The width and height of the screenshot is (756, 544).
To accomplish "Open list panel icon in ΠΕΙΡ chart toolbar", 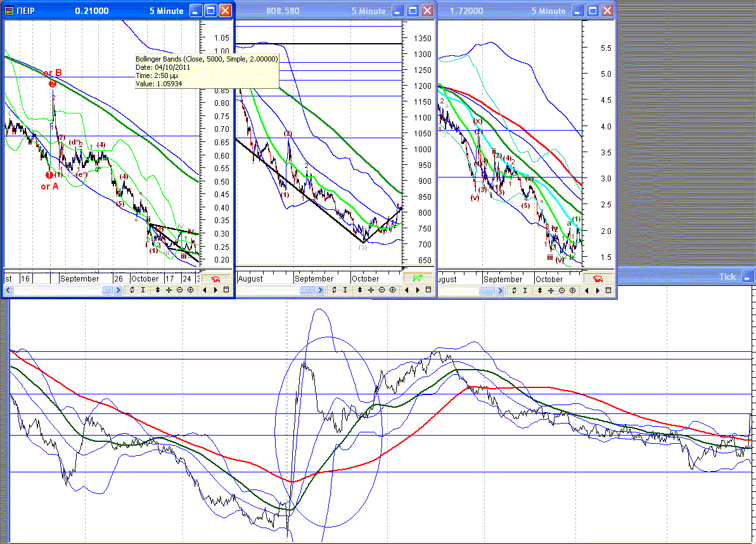I will (226, 290).
